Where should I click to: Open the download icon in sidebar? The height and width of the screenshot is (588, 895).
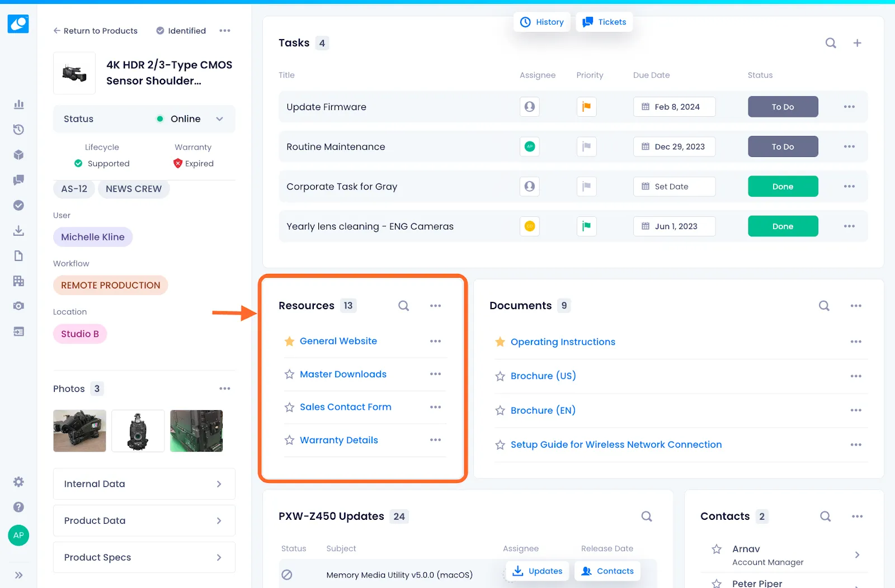pyautogui.click(x=18, y=230)
